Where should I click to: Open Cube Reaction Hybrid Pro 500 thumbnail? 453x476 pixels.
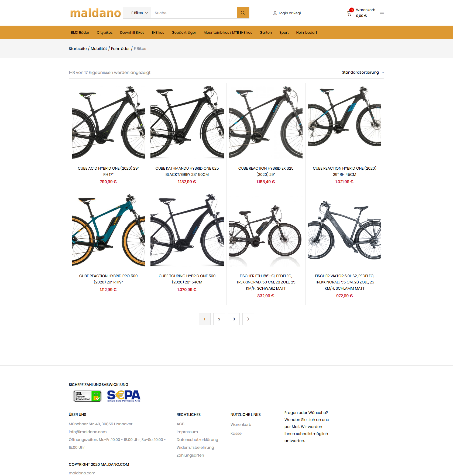(x=108, y=230)
